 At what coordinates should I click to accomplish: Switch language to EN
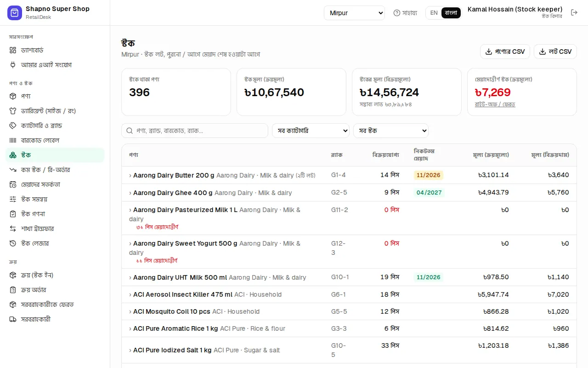point(434,13)
